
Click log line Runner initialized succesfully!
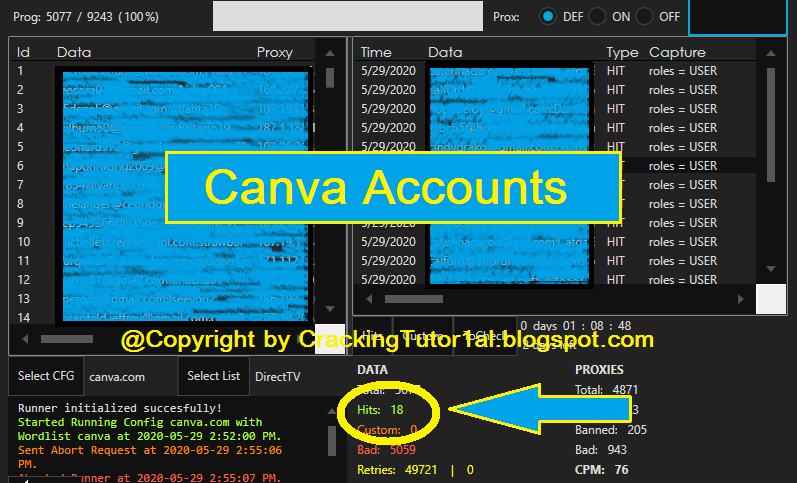[x=120, y=408]
